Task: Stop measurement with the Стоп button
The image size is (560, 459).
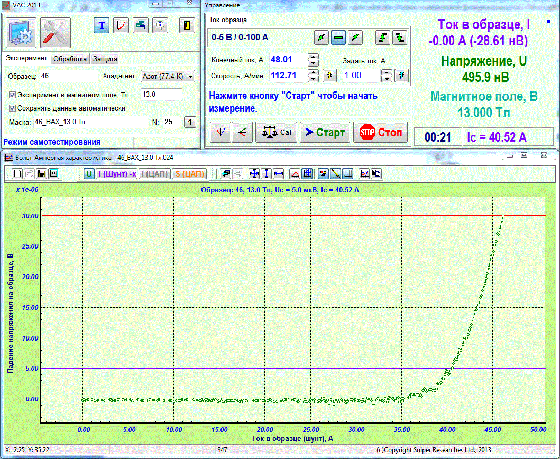Action: pos(381,133)
